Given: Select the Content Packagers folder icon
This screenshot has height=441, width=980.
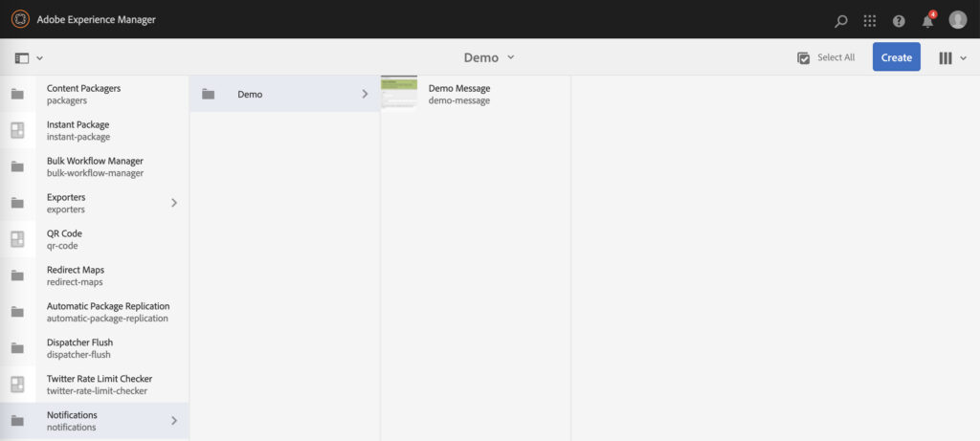Looking at the screenshot, I should (17, 95).
